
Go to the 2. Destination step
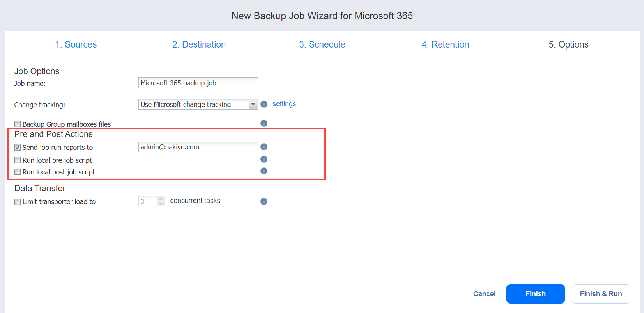click(x=199, y=44)
